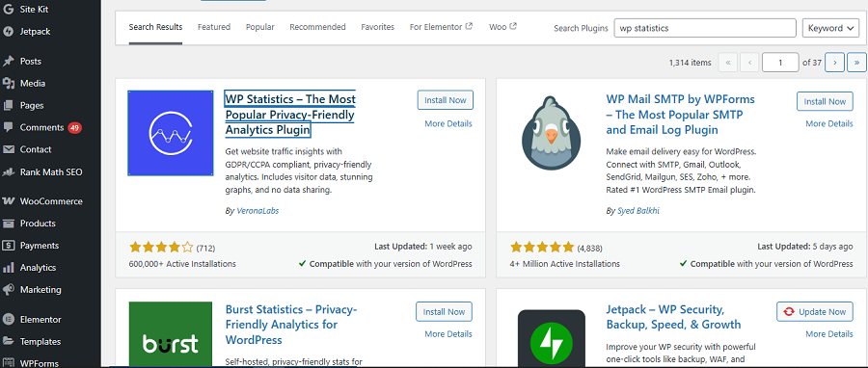Open Syed Balkhi author link
Screen dimensions: 868x368
pyautogui.click(x=638, y=211)
